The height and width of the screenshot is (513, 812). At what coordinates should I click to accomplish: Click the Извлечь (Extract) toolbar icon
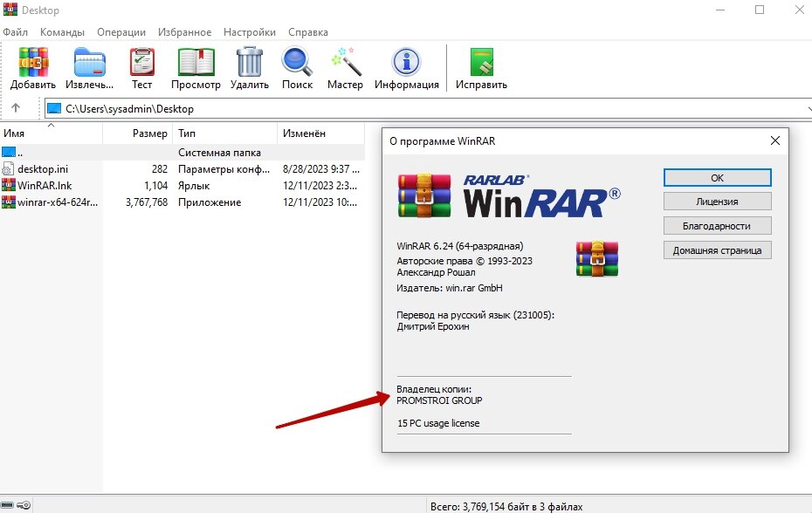pyautogui.click(x=90, y=62)
